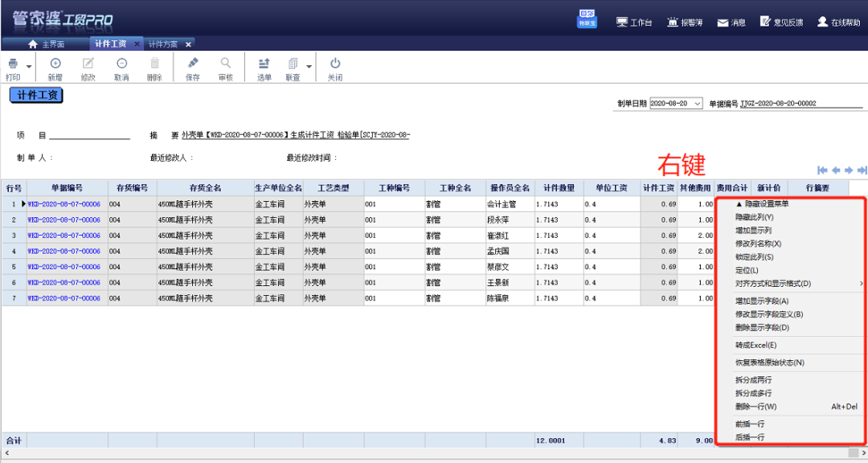The width and height of the screenshot is (868, 463).
Task: Open WKD-2020-08-07-00006 link in row 4
Action: point(63,252)
